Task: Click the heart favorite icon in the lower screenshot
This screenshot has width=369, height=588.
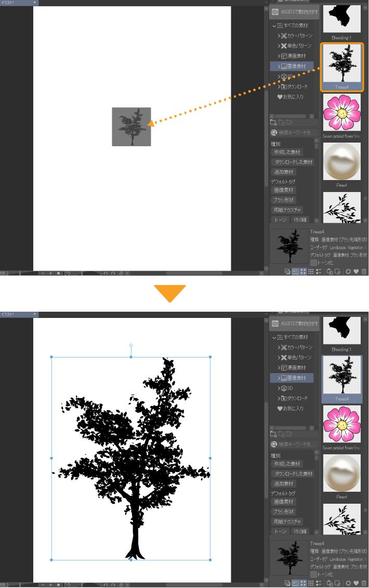Action: click(x=356, y=583)
